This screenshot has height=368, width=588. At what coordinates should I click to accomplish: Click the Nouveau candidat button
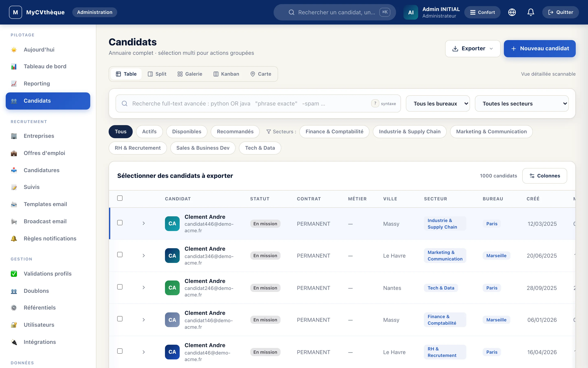coord(540,49)
